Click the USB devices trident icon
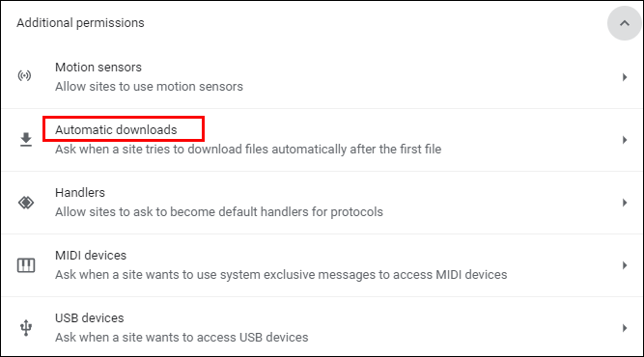The image size is (644, 357). tap(26, 328)
